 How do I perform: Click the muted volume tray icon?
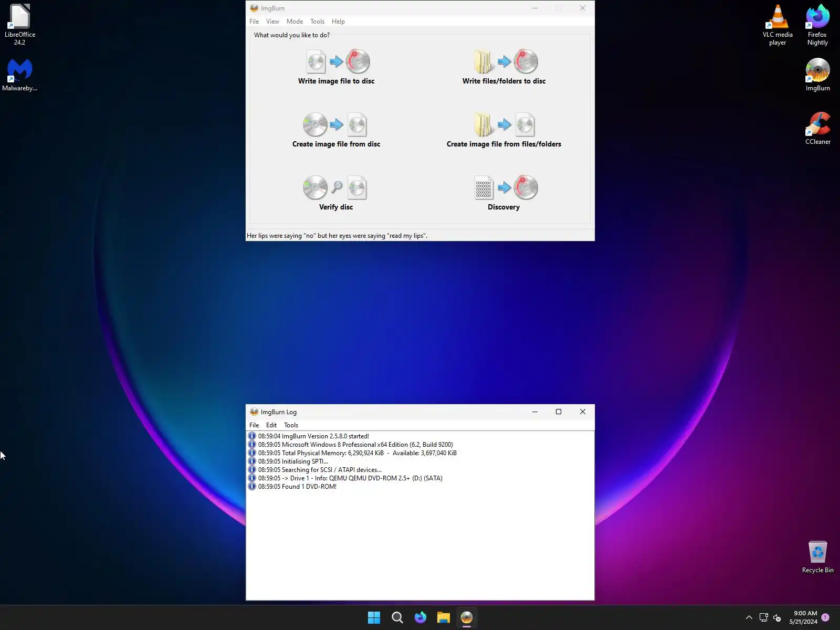click(778, 618)
